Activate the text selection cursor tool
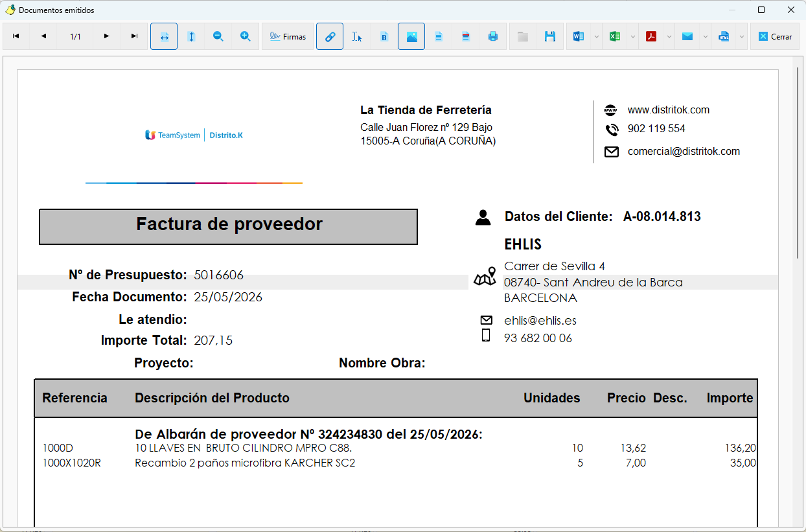This screenshot has width=806, height=532. pos(357,37)
